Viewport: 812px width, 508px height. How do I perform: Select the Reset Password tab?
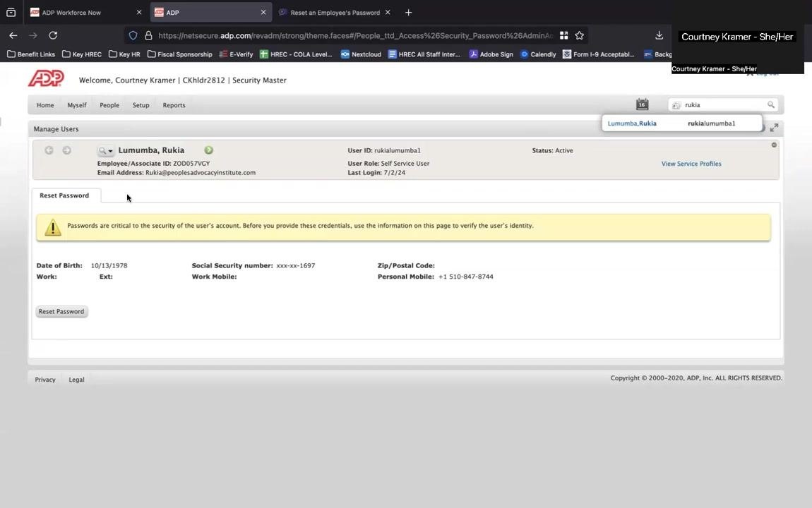click(x=65, y=195)
